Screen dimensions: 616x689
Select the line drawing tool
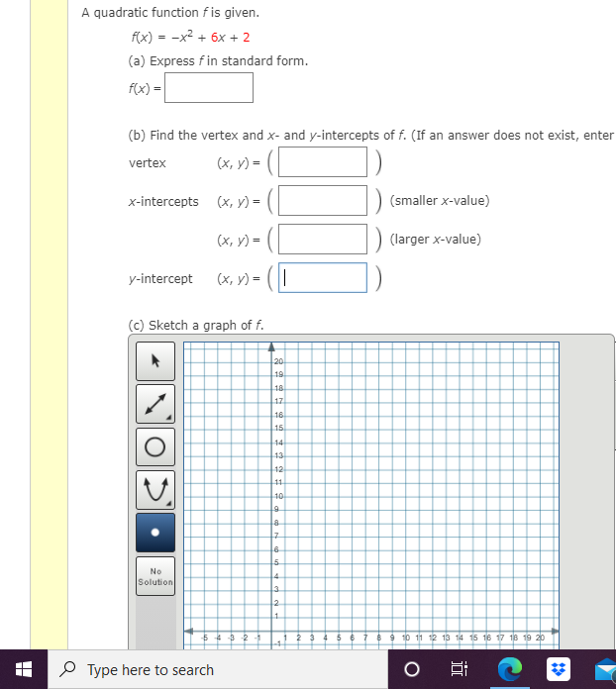point(155,404)
